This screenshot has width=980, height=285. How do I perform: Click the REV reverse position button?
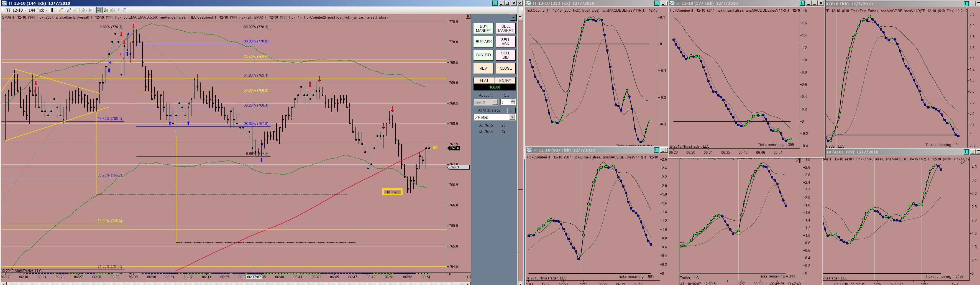point(483,68)
